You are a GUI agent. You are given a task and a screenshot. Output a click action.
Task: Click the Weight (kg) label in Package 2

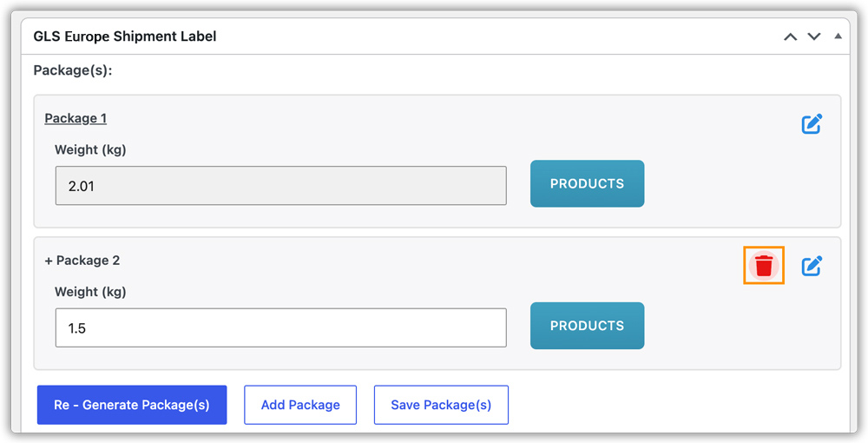[90, 293]
